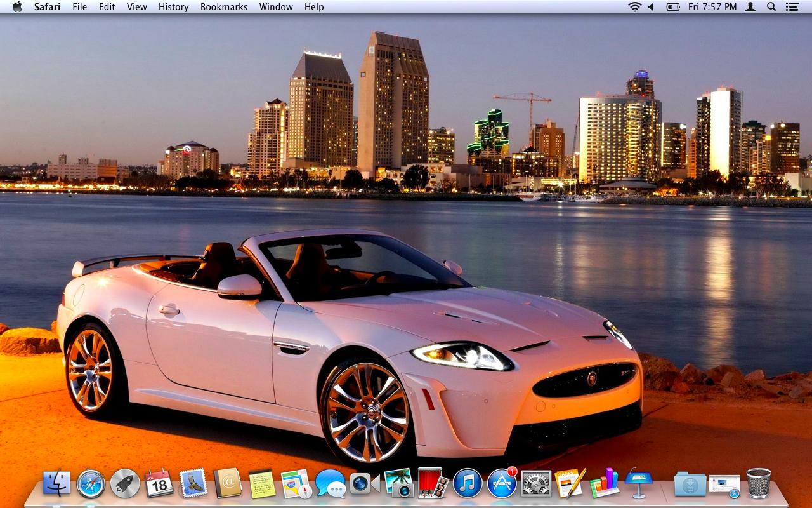This screenshot has width=812, height=508.
Task: Launch the Maps app
Action: click(x=296, y=483)
